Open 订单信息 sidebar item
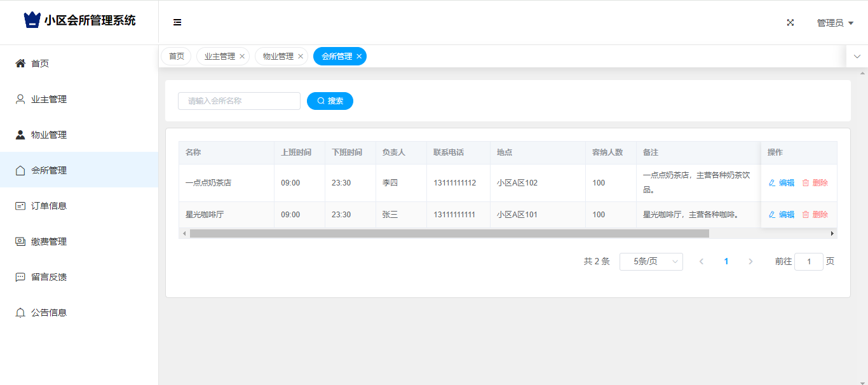The width and height of the screenshot is (868, 385). (x=49, y=206)
